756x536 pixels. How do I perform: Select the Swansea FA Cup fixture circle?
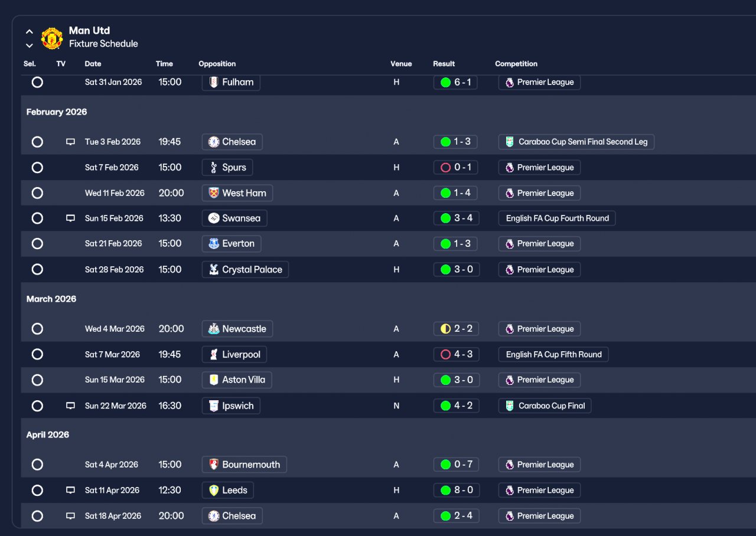coord(37,218)
